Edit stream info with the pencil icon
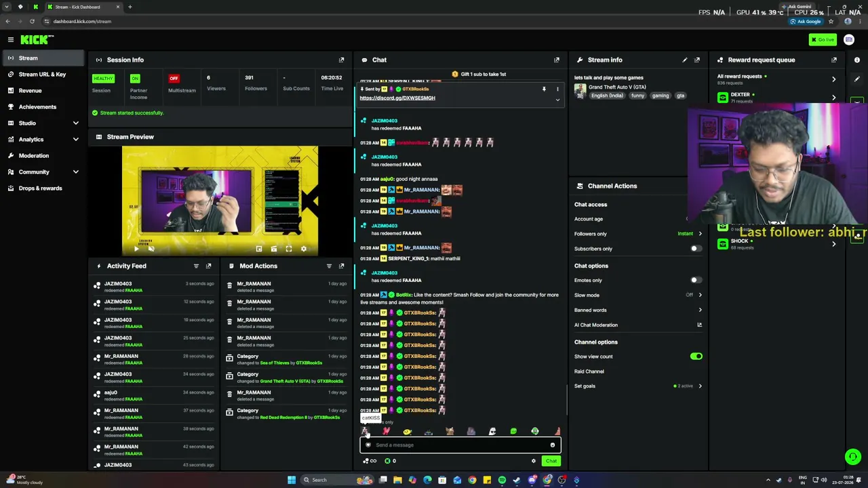868x488 pixels. click(684, 60)
